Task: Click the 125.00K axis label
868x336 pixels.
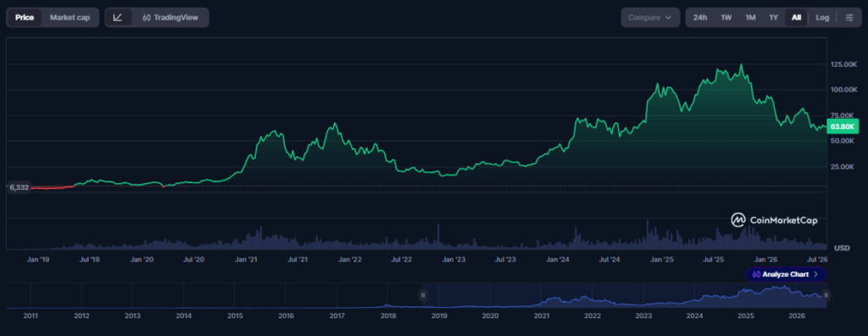Action: tap(843, 64)
